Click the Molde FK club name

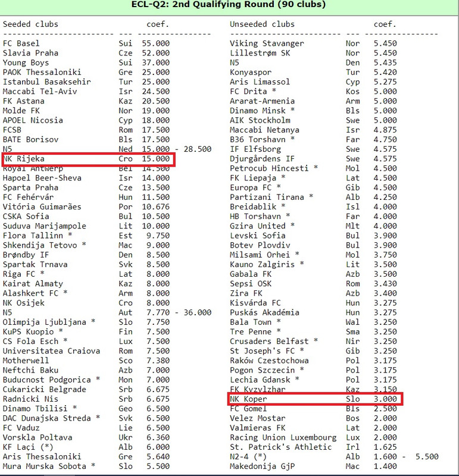(x=21, y=111)
